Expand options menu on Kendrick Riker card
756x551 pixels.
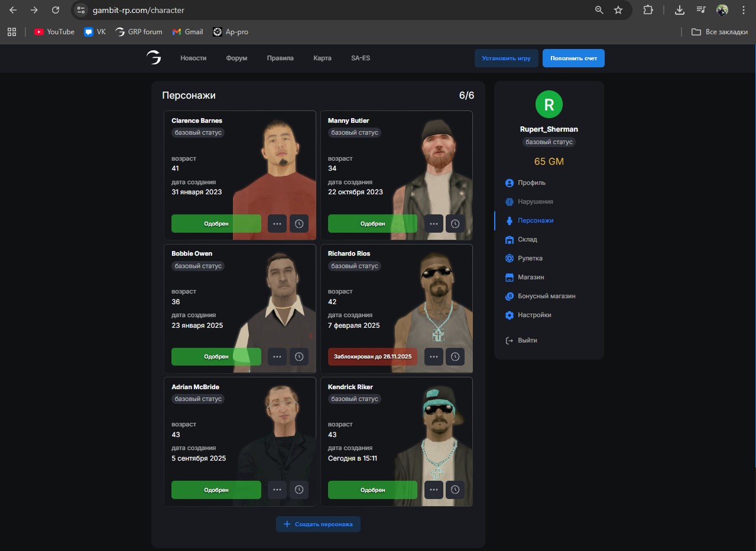433,490
